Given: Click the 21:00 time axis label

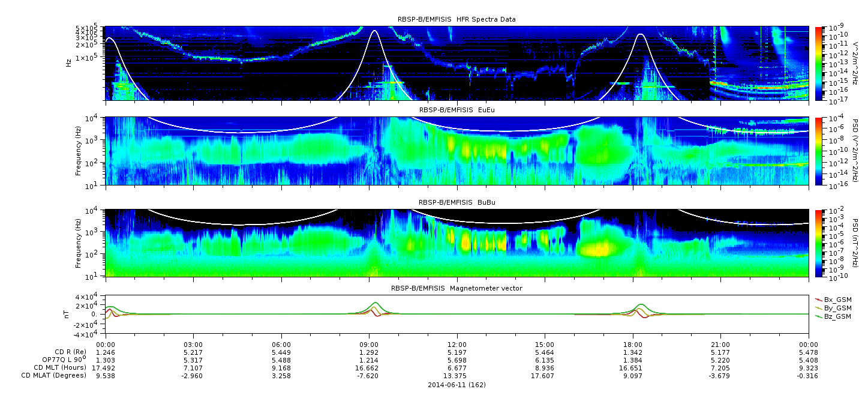Looking at the screenshot, I should pyautogui.click(x=720, y=345).
